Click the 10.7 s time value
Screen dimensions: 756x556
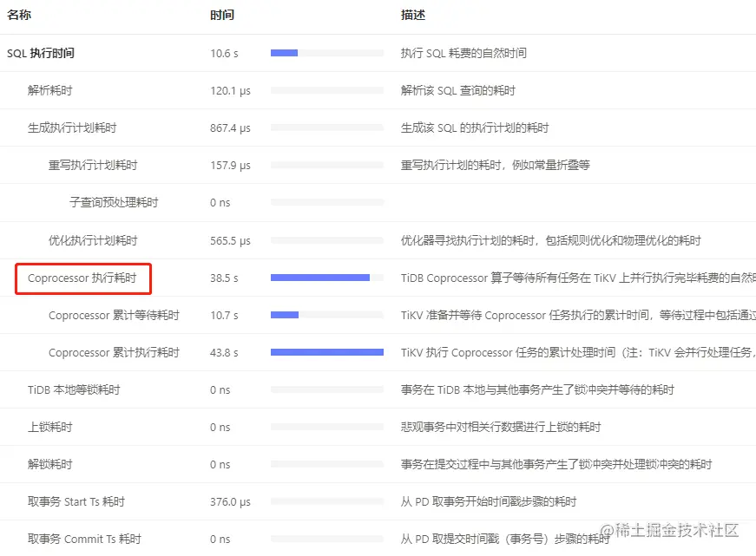click(224, 316)
